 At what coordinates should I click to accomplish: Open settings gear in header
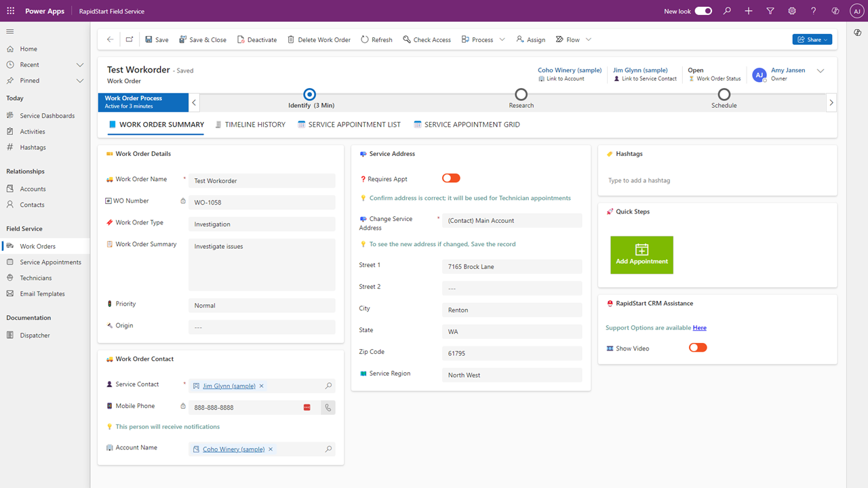pyautogui.click(x=792, y=11)
